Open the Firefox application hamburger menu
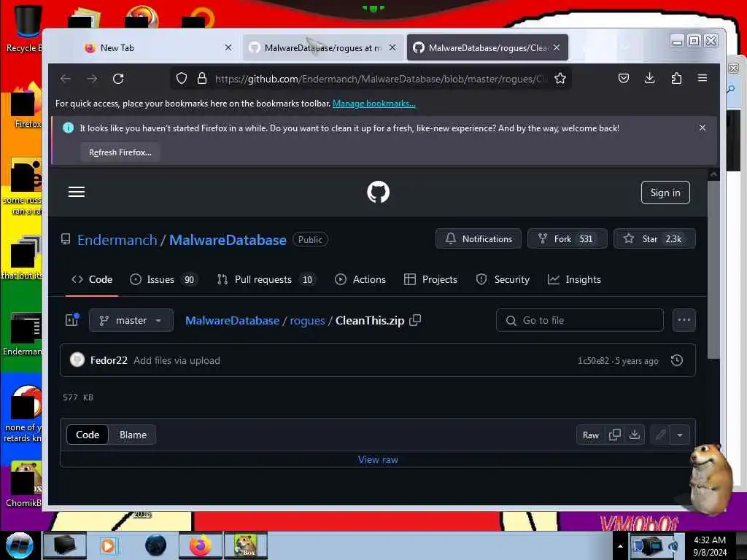This screenshot has height=560, width=747. tap(703, 78)
